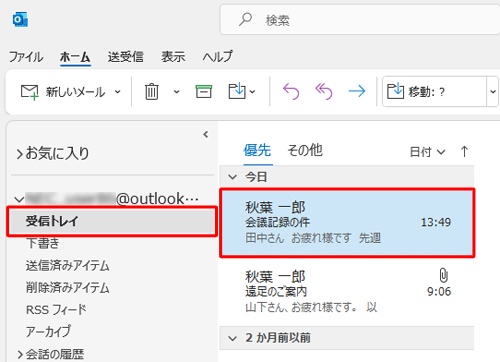500x362 pixels.
Task: Open the 会議記録の件 email
Action: coord(347,223)
